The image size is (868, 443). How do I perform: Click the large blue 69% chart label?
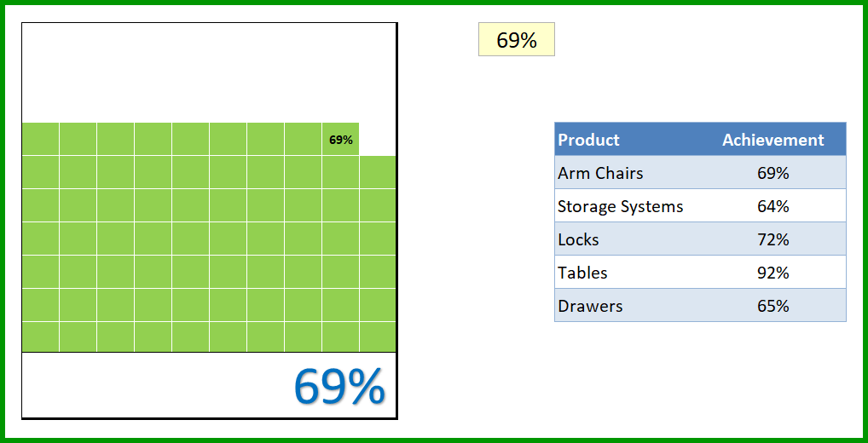coord(339,387)
